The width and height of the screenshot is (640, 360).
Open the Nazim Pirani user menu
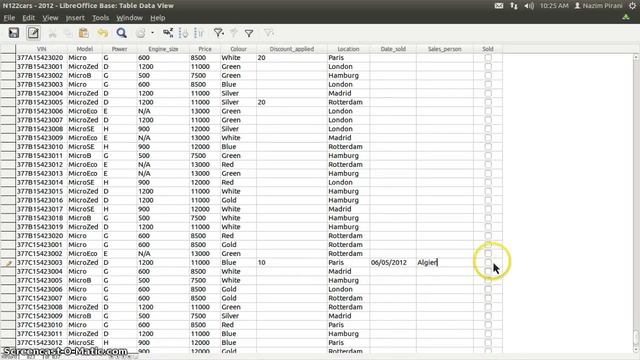598,6
